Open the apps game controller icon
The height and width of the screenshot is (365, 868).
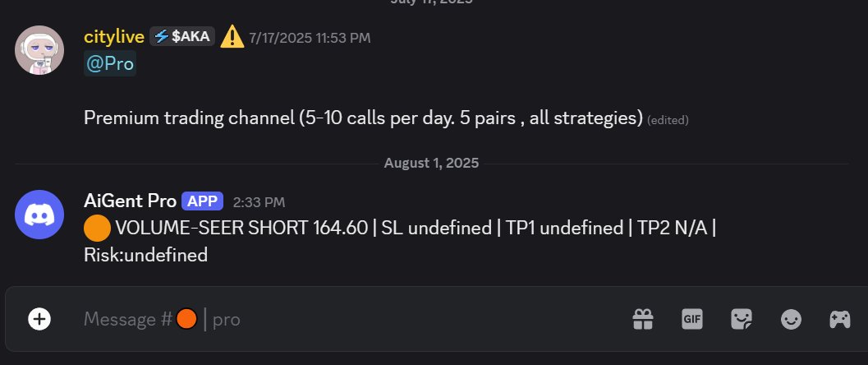[x=839, y=319]
